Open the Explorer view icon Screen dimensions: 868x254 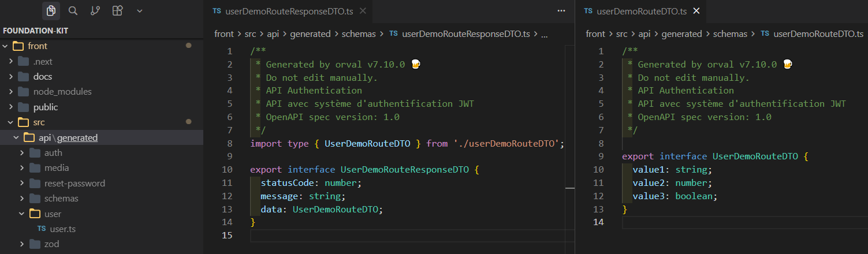coord(51,10)
